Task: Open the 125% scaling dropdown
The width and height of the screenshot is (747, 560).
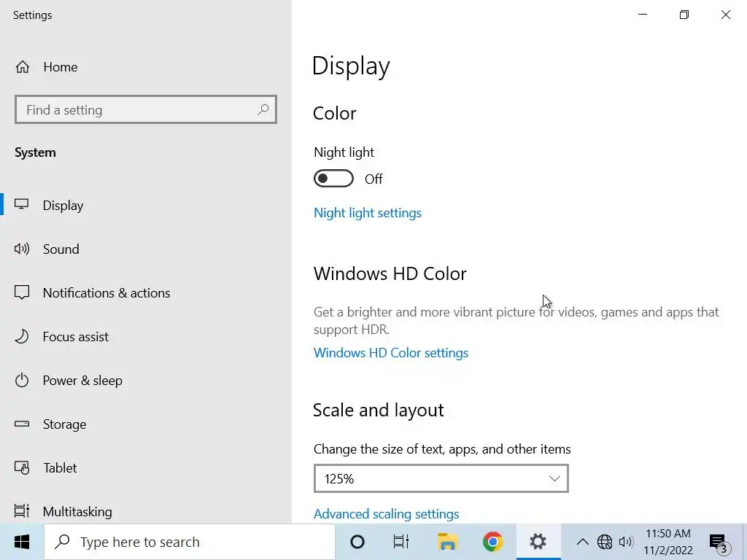Action: [441, 478]
